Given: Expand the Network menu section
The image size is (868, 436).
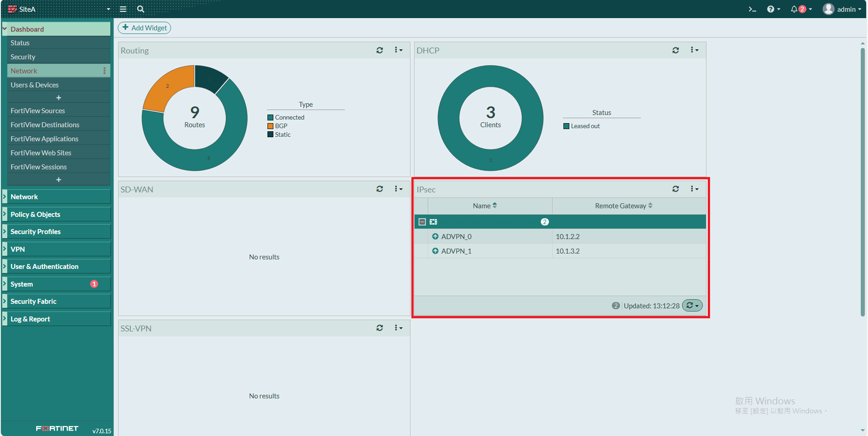Looking at the screenshot, I should (57, 197).
